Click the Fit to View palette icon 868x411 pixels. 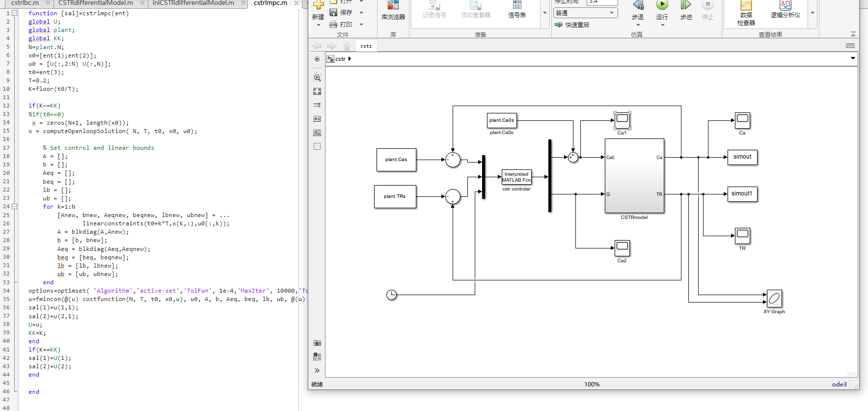tap(317, 91)
